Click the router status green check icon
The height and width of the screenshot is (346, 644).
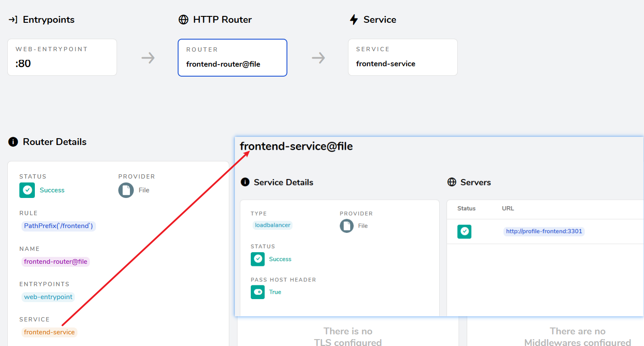[27, 190]
